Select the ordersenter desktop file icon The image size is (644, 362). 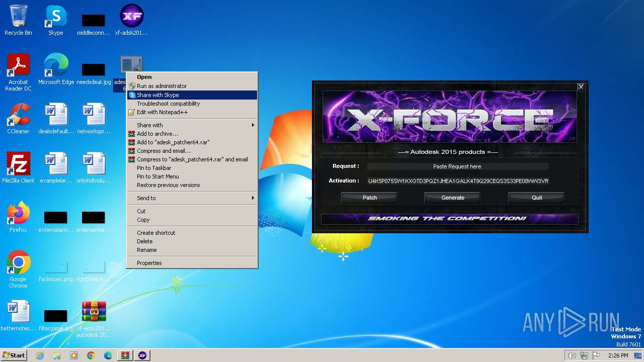pyautogui.click(x=94, y=221)
